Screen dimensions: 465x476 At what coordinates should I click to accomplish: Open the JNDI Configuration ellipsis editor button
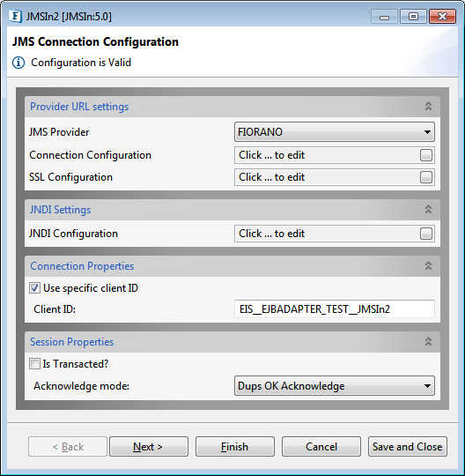click(x=426, y=234)
